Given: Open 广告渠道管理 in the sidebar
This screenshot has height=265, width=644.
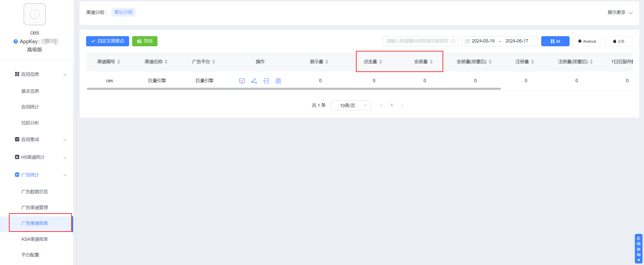Looking at the screenshot, I should (35, 208).
